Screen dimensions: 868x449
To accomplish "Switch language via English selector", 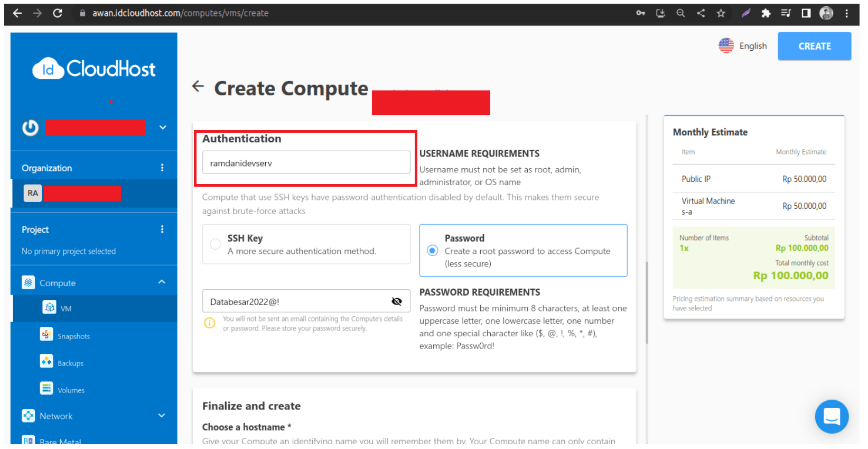I will pyautogui.click(x=743, y=46).
